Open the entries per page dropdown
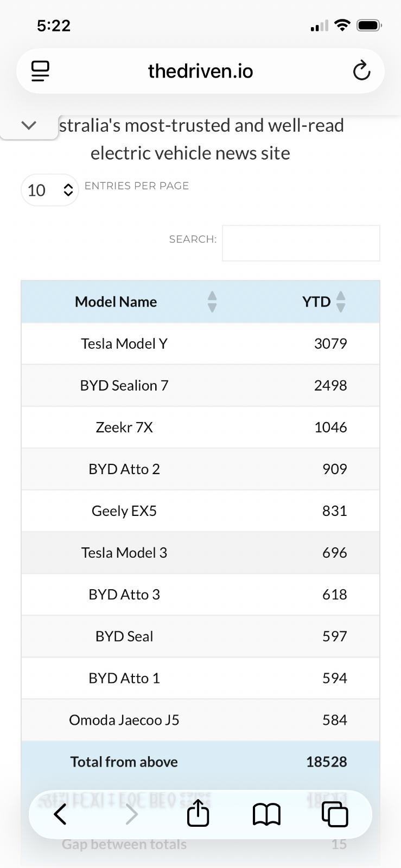The height and width of the screenshot is (868, 401). pyautogui.click(x=50, y=190)
